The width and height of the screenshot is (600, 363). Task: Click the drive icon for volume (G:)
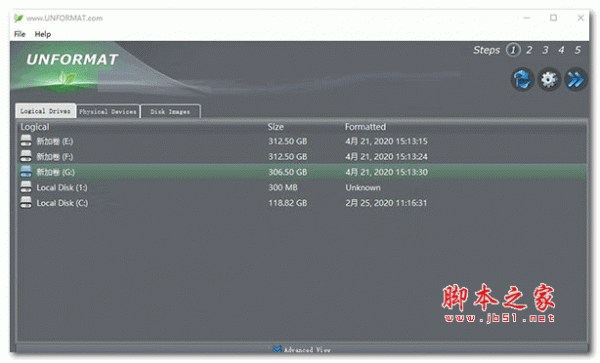pyautogui.click(x=26, y=171)
